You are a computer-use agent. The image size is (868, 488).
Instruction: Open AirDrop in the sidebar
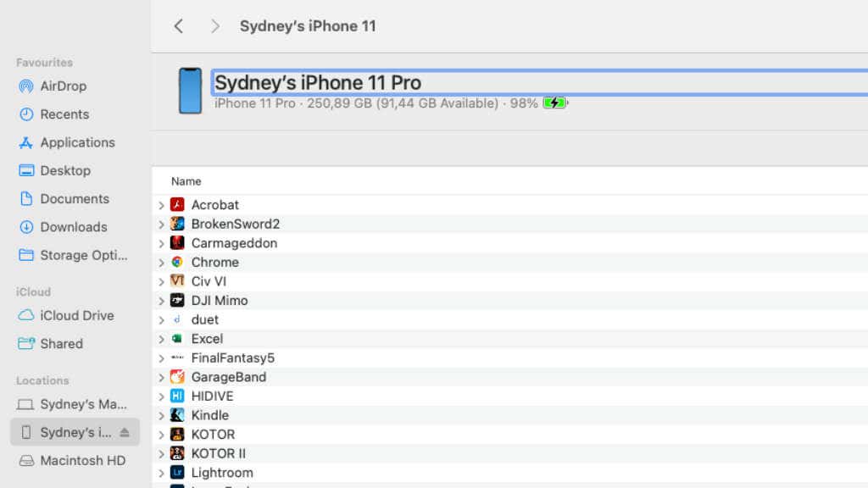(63, 86)
